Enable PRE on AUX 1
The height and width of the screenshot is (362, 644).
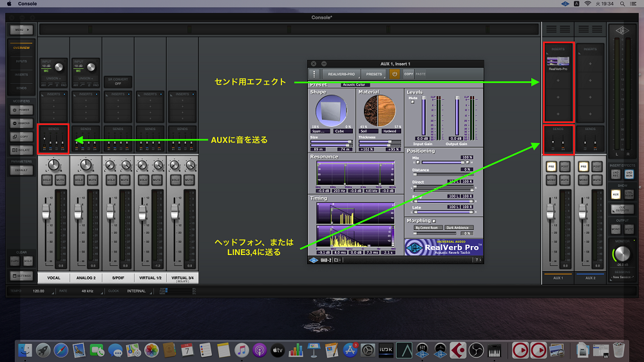551,166
